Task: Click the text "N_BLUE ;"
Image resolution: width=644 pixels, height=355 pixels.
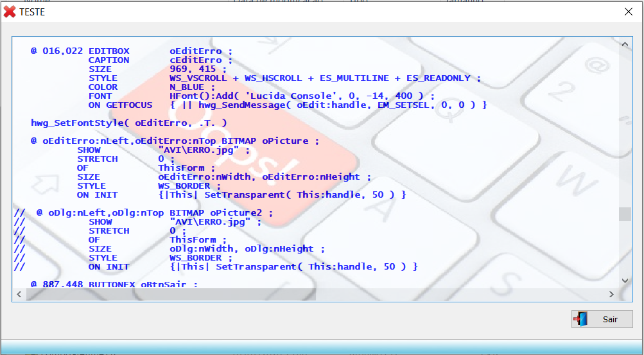Action: (x=193, y=87)
